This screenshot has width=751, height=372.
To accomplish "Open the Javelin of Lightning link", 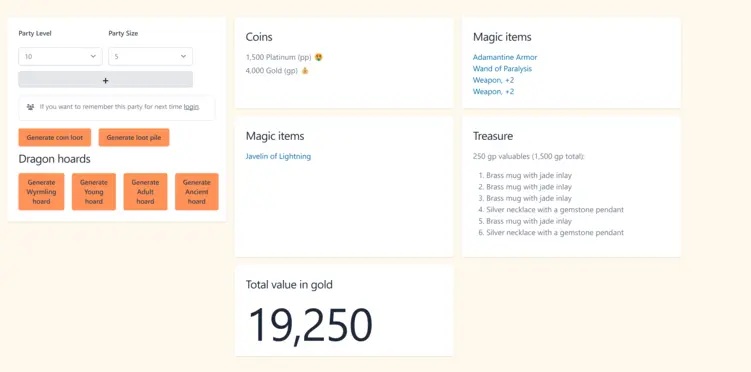I will (x=278, y=157).
